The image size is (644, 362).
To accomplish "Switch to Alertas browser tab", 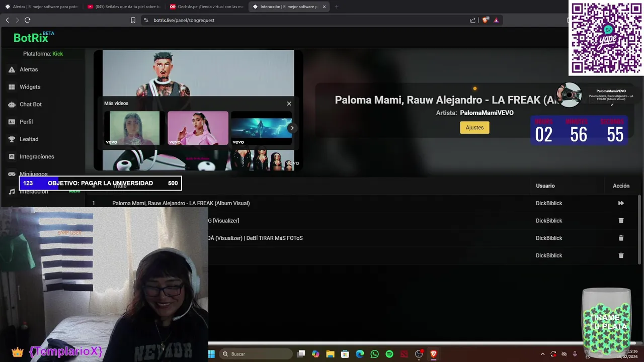I will tap(42, 7).
